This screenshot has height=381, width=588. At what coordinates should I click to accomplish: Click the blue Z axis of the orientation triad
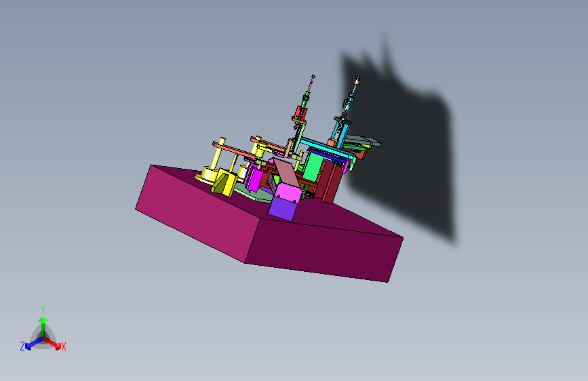tap(34, 343)
